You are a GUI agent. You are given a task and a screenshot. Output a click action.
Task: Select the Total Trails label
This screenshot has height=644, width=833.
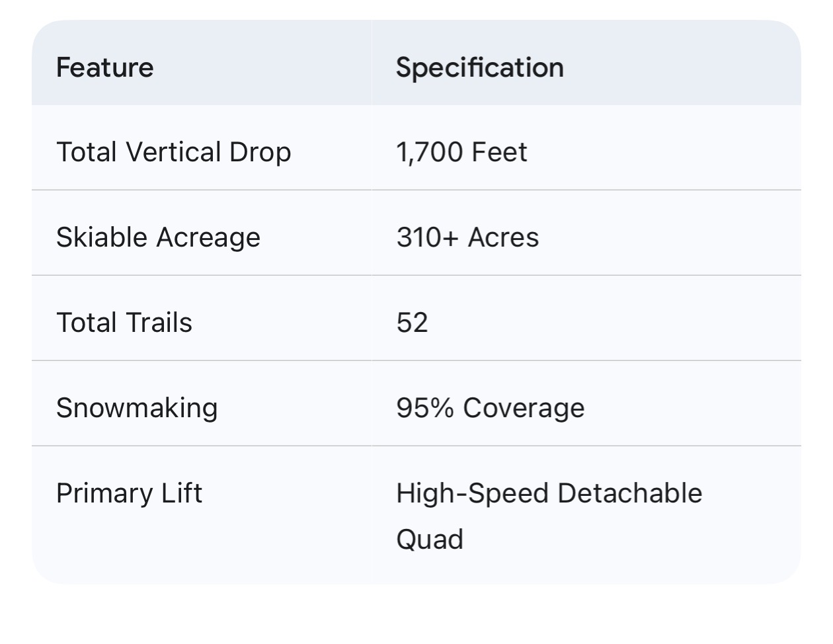(x=124, y=323)
